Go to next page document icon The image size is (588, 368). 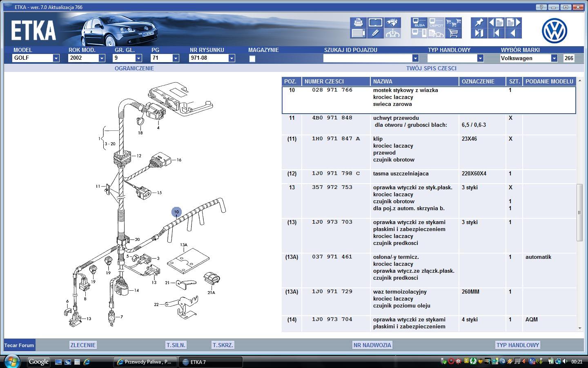[513, 22]
